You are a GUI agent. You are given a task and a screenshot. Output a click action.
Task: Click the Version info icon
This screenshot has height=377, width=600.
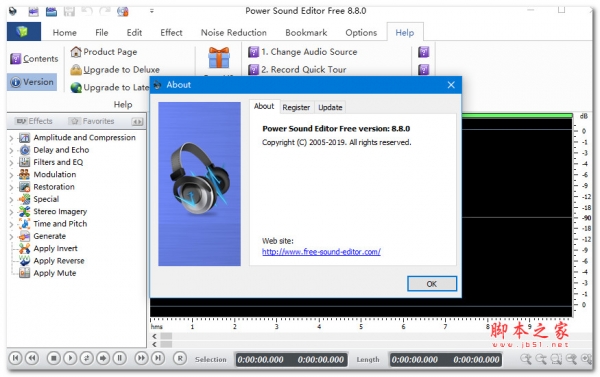point(15,82)
